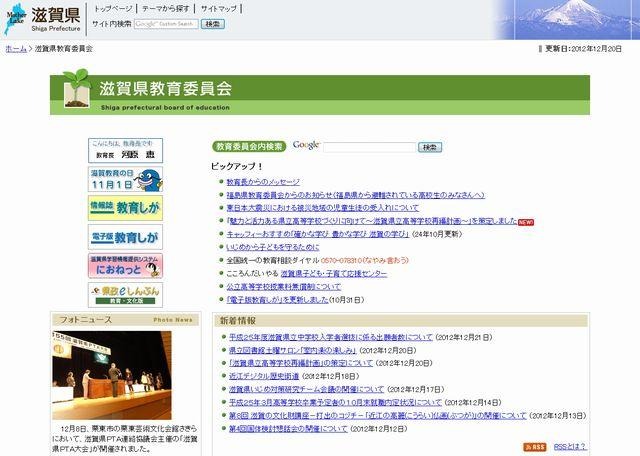The width and height of the screenshot is (640, 456).
Task: Open 公立高等学校授業料無償制について link
Action: pyautogui.click(x=284, y=287)
